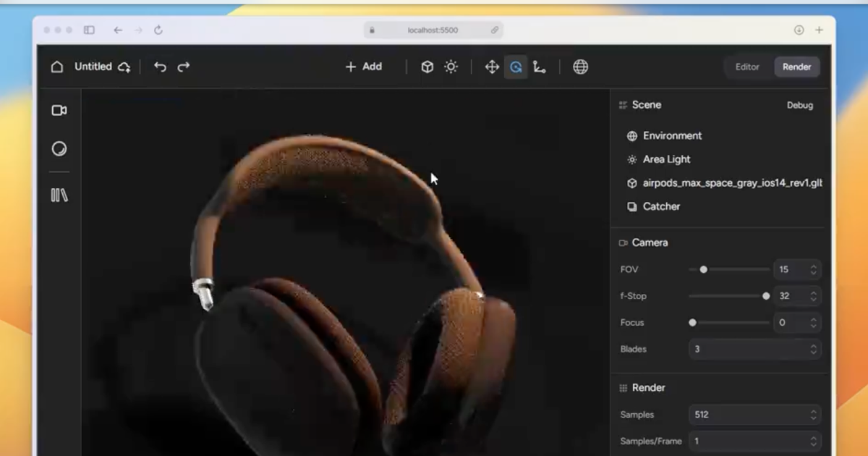Click the cloud sync icon beside Untitled

pyautogui.click(x=124, y=67)
